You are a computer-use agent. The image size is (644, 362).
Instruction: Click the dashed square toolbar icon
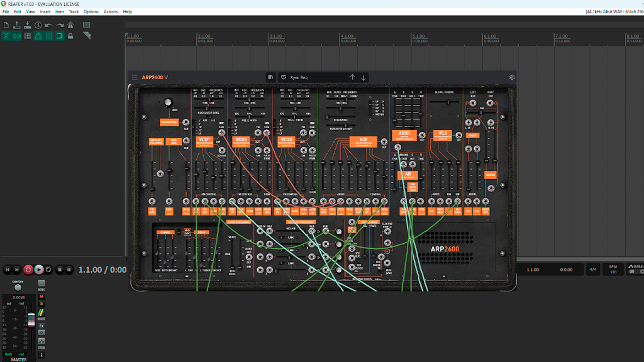pyautogui.click(x=86, y=25)
